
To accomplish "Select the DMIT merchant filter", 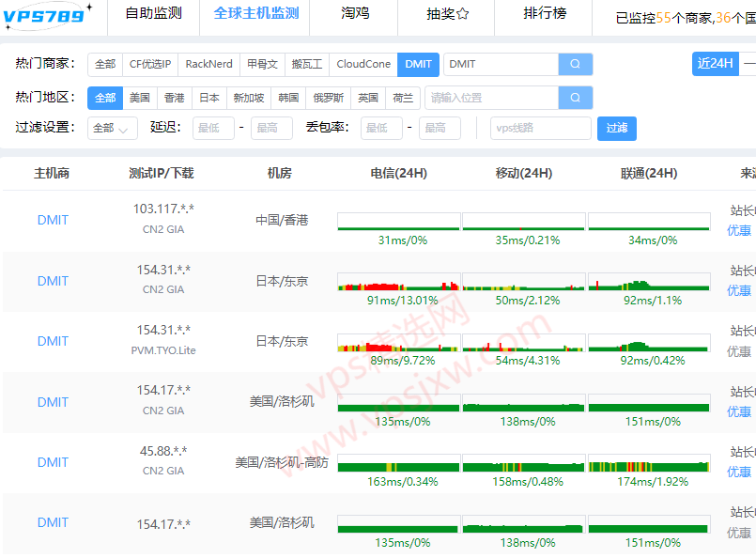I will (x=418, y=64).
